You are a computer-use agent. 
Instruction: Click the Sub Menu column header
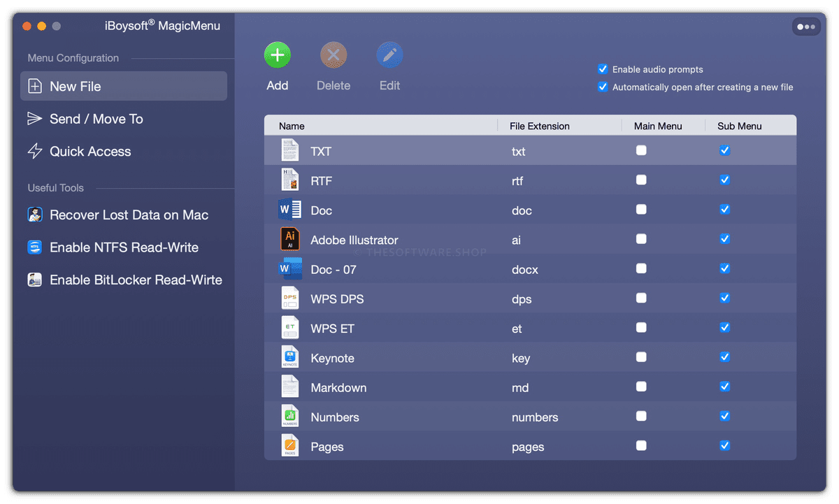(740, 127)
